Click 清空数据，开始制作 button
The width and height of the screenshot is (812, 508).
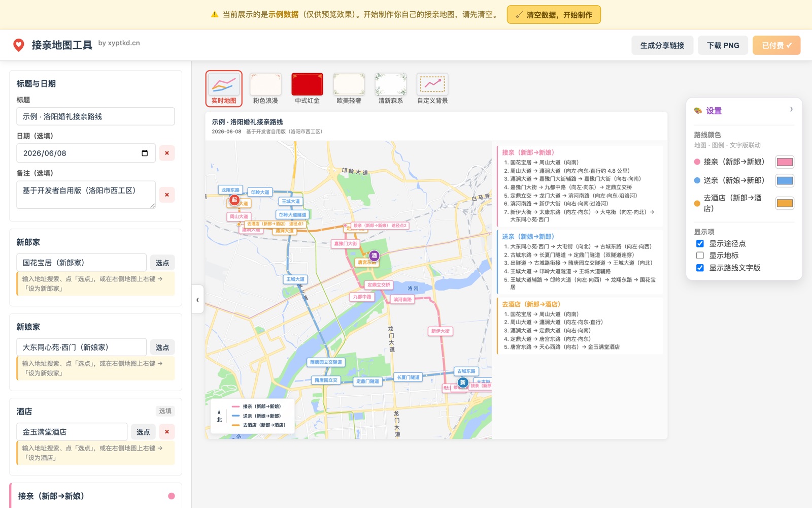(x=554, y=15)
